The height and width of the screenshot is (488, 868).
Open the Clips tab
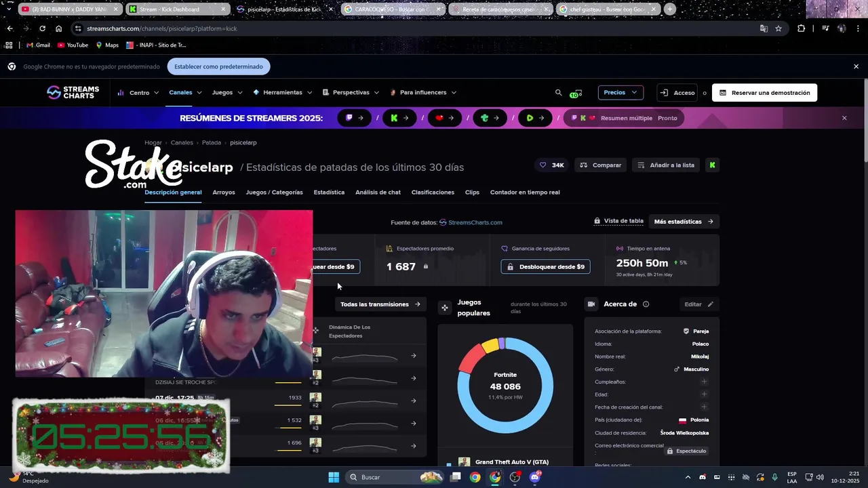pos(472,192)
